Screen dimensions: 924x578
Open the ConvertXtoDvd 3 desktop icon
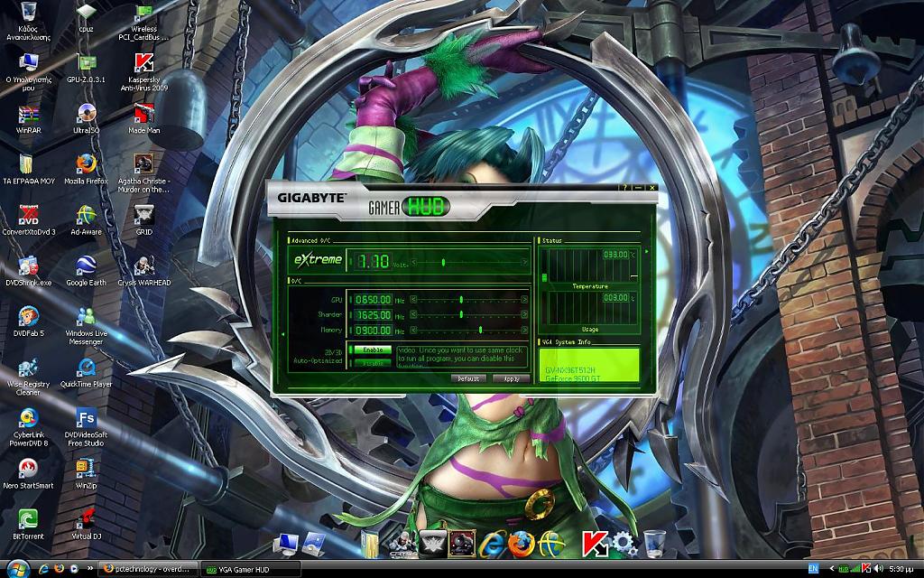pyautogui.click(x=28, y=220)
